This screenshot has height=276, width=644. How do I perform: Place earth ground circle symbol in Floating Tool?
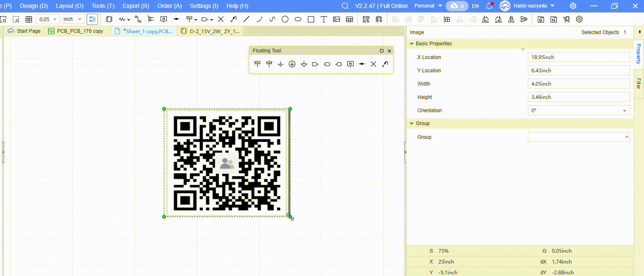click(x=292, y=64)
